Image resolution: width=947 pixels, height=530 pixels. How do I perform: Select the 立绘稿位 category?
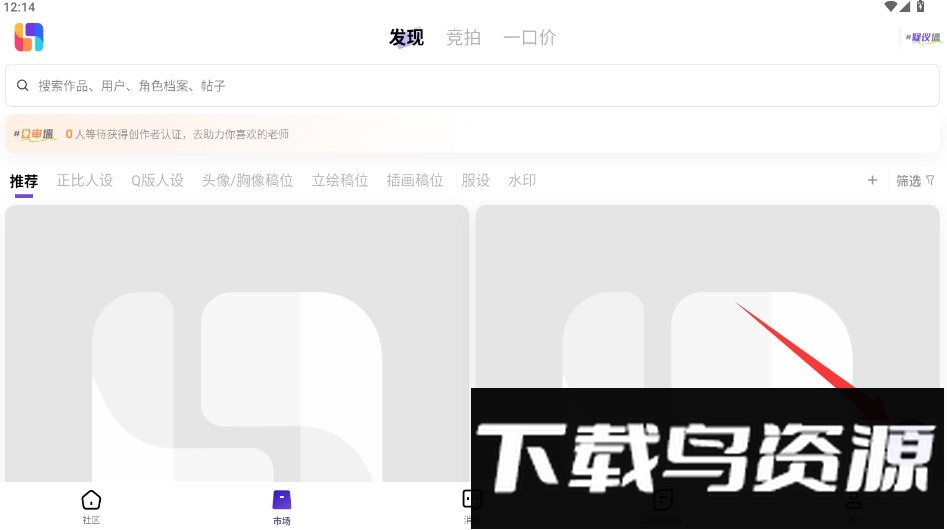coord(340,181)
